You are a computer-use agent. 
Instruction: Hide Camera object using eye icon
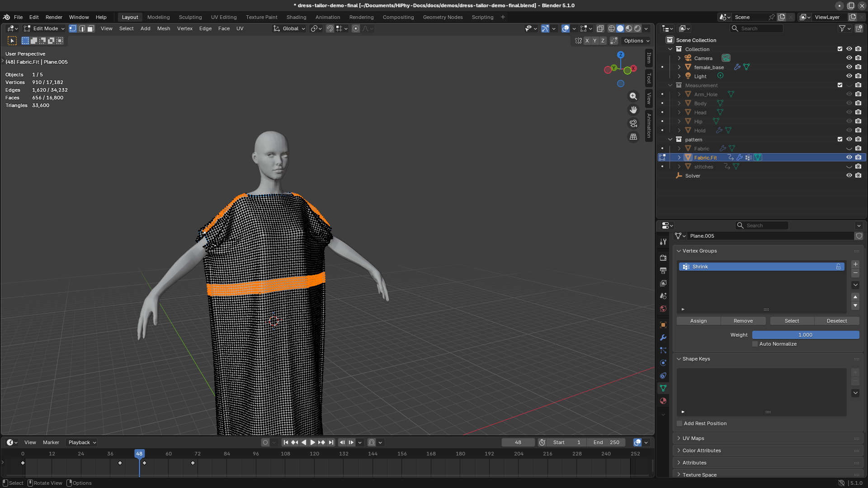pyautogui.click(x=849, y=58)
